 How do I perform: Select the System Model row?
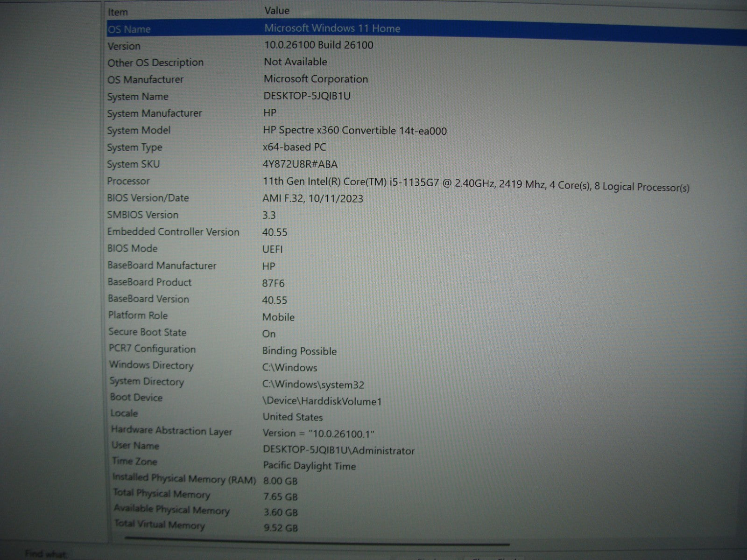(139, 131)
